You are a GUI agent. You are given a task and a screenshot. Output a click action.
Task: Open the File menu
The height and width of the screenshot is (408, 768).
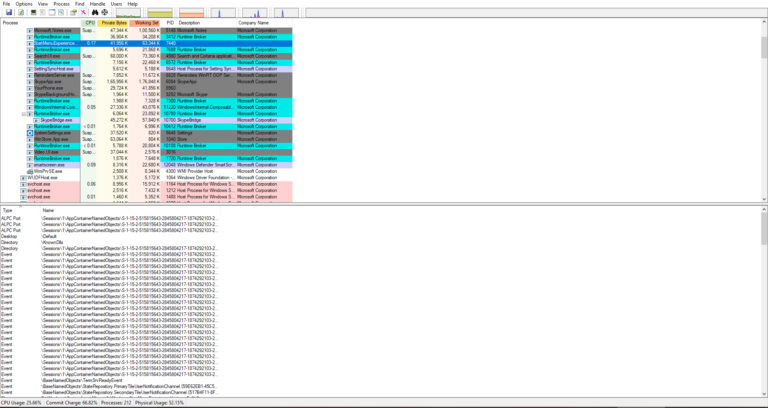pyautogui.click(x=6, y=4)
